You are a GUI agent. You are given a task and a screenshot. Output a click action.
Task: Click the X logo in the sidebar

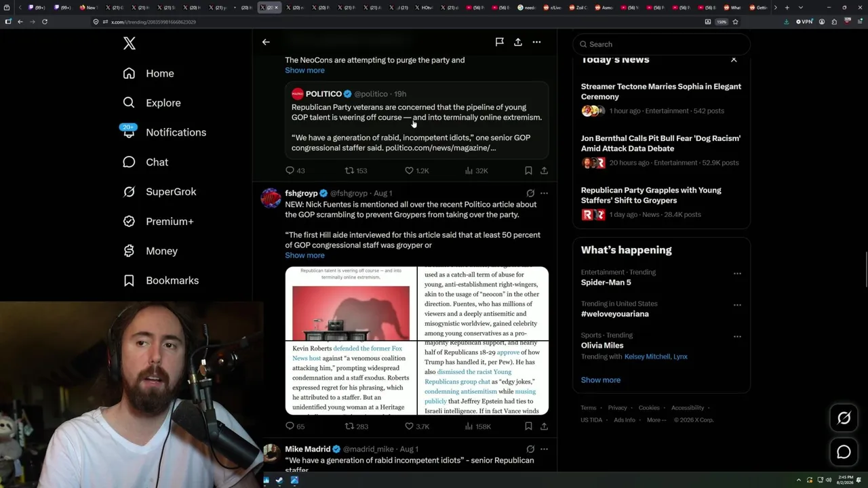(130, 43)
